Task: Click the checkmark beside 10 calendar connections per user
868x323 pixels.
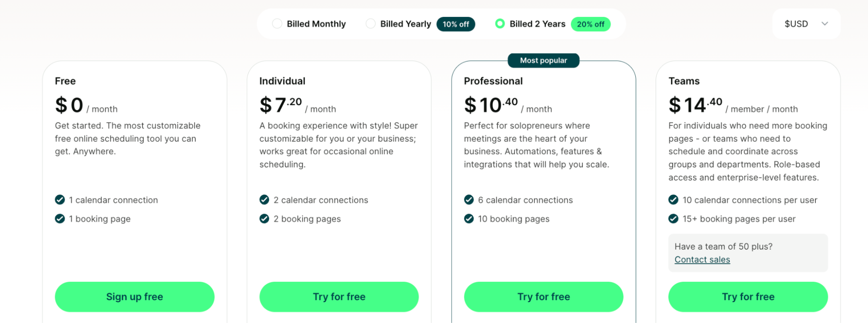Action: (x=673, y=200)
